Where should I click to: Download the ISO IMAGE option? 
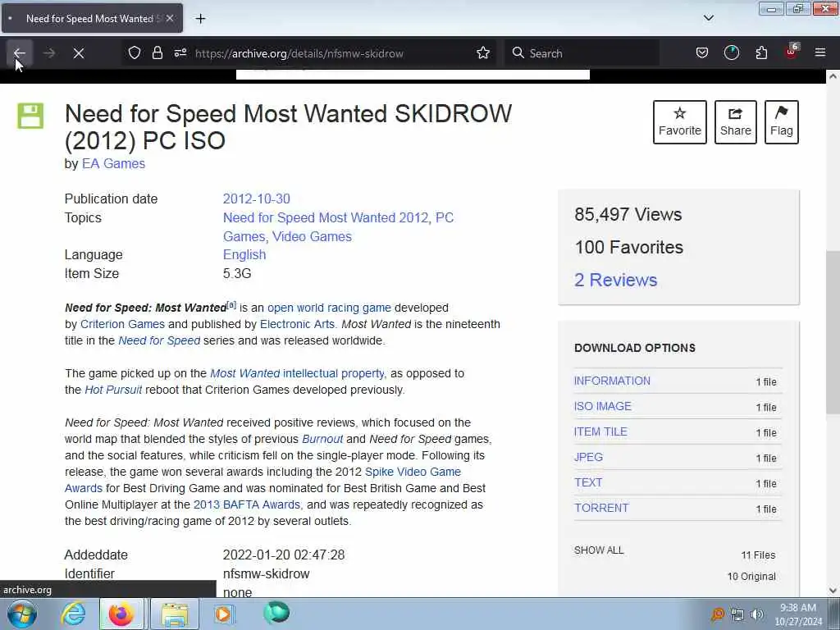pyautogui.click(x=603, y=407)
